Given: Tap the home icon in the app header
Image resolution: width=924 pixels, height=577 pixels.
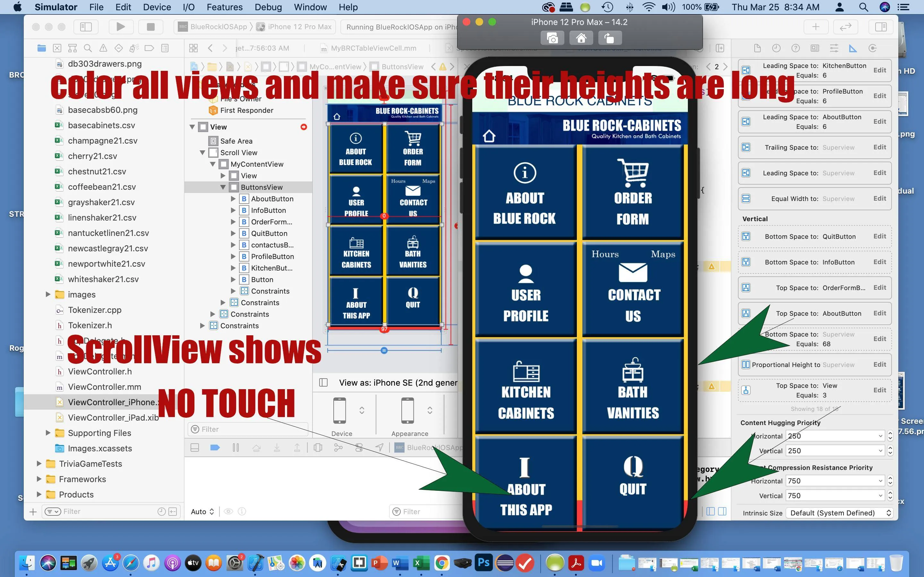Looking at the screenshot, I should [489, 136].
